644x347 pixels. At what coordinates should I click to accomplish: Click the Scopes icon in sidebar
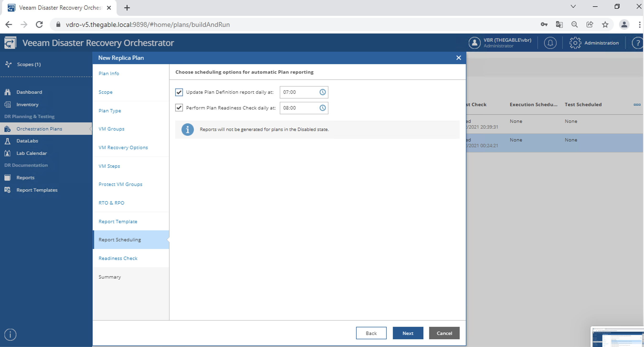[8, 64]
